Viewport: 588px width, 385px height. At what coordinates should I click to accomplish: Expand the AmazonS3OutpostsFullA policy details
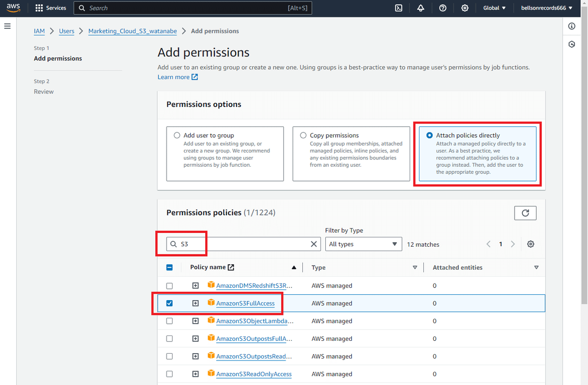[196, 338]
